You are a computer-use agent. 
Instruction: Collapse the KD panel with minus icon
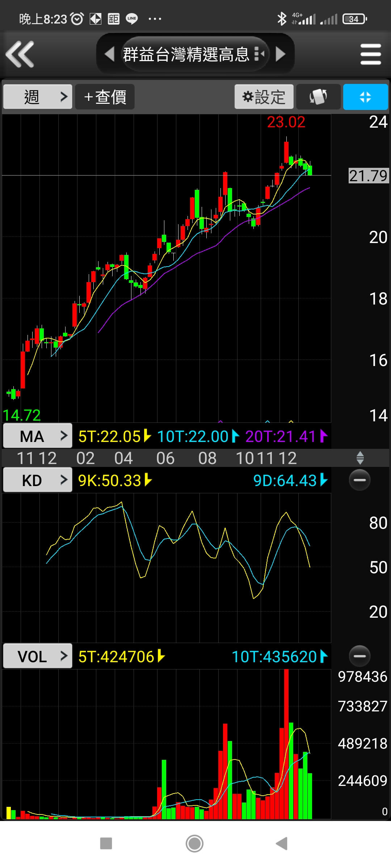[x=360, y=480]
